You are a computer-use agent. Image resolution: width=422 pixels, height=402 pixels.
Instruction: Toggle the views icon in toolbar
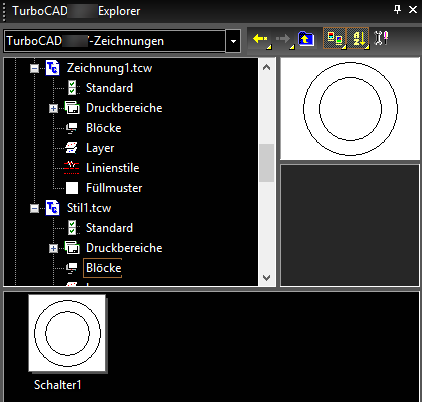(335, 39)
